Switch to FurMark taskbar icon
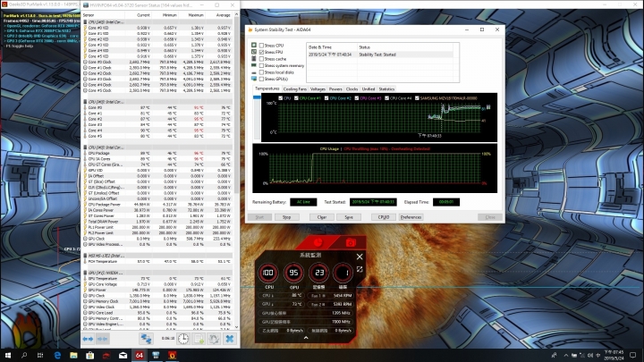 tap(172, 356)
